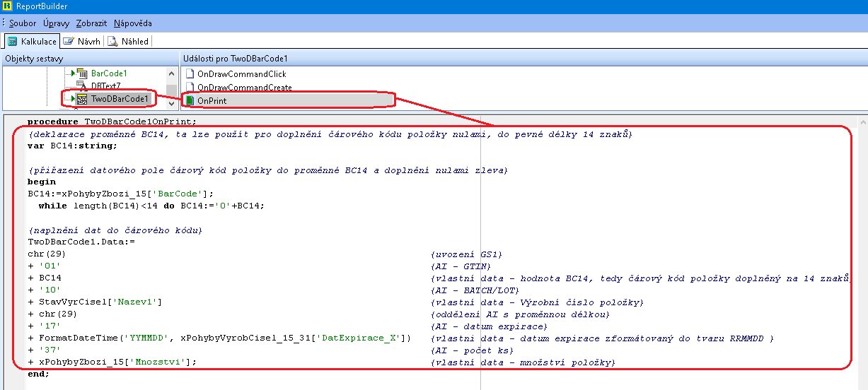Switch to the Kalkulace tab

32,42
